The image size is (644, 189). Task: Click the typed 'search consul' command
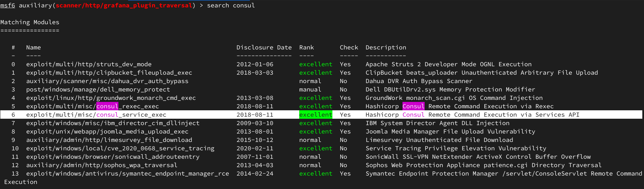click(x=231, y=5)
